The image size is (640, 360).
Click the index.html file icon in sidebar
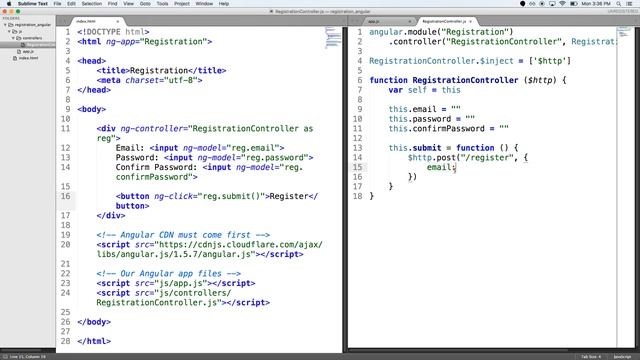pos(15,58)
